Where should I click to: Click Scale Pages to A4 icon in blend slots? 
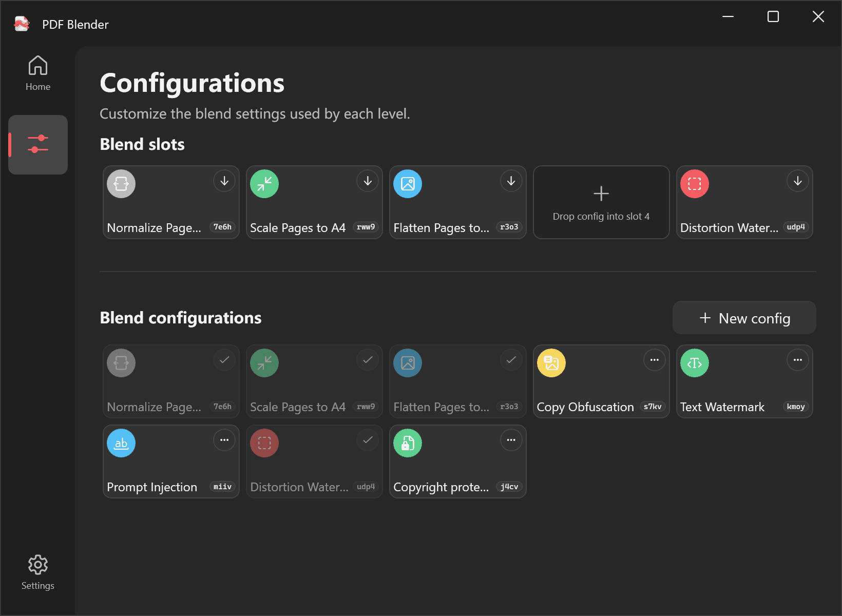[264, 184]
